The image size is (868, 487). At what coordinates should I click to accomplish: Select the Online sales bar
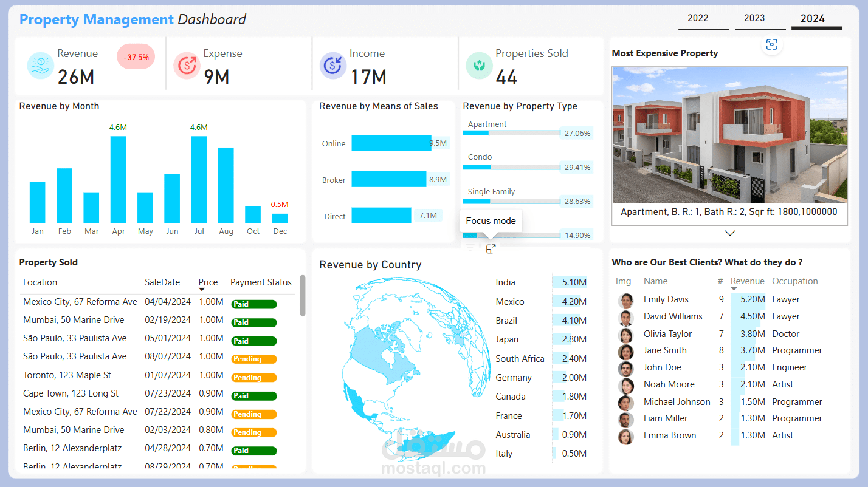click(x=391, y=143)
